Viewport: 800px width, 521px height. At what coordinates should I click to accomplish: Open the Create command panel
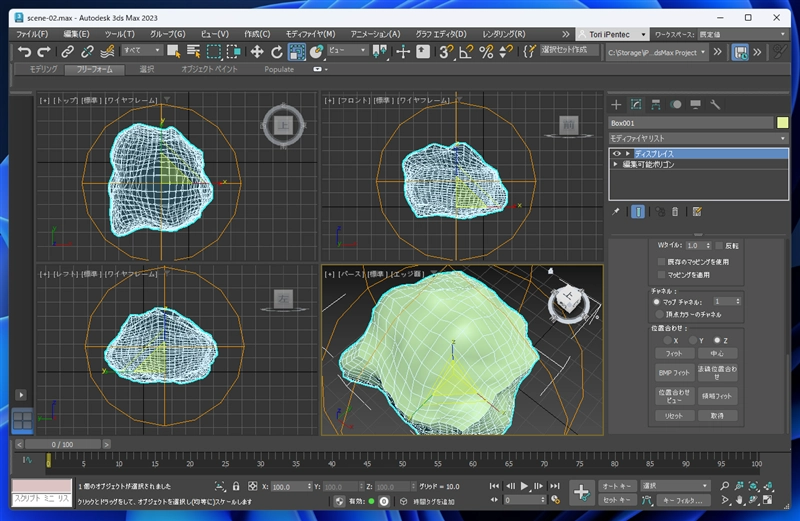coord(616,105)
